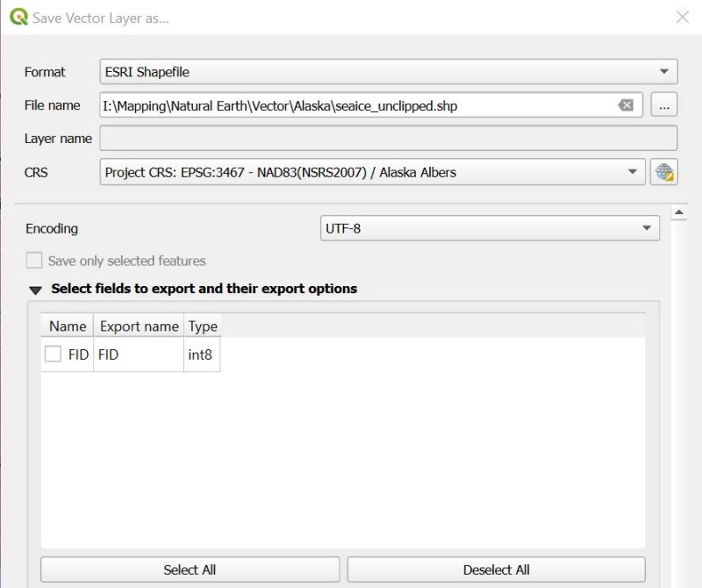Enable Save only selected features
Image resolution: width=702 pixels, height=588 pixels.
(34, 260)
